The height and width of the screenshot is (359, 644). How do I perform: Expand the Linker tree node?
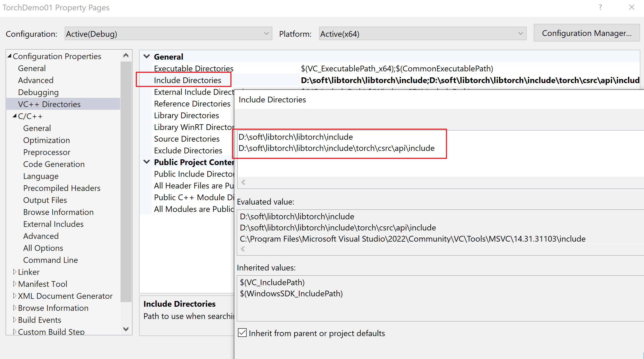coord(14,272)
